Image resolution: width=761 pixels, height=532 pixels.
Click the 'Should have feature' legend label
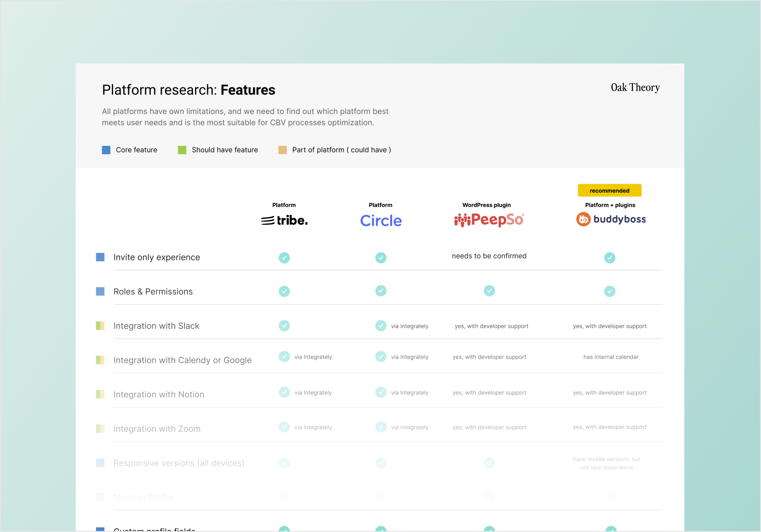[225, 150]
